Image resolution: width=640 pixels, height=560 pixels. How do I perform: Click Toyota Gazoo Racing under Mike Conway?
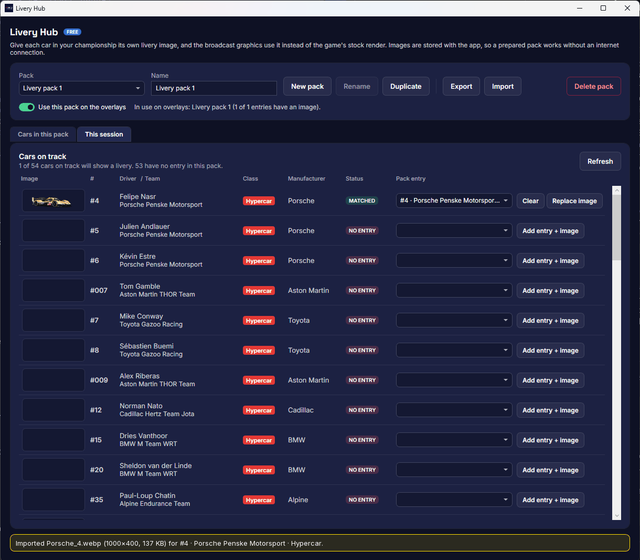pos(151,324)
